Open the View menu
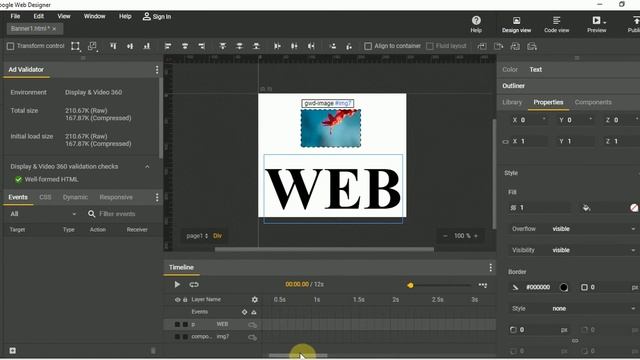The width and height of the screenshot is (640, 360). click(x=64, y=16)
